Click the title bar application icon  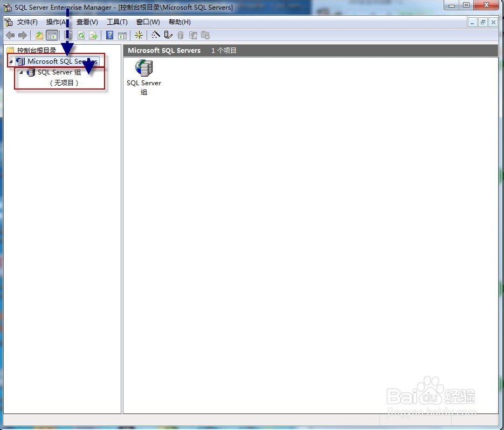coord(8,7)
